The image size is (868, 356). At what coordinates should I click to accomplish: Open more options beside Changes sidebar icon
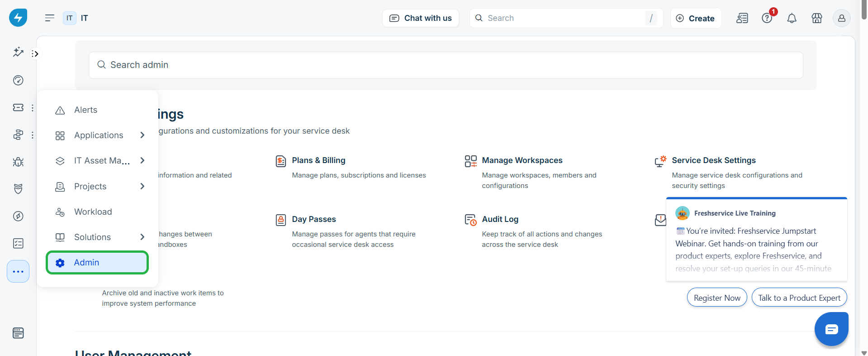coord(33,135)
